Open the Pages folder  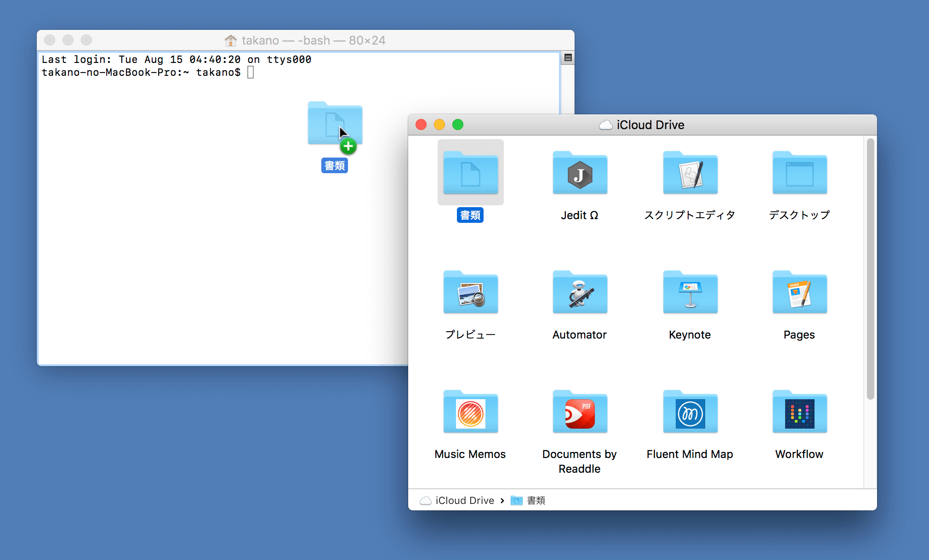tap(799, 292)
